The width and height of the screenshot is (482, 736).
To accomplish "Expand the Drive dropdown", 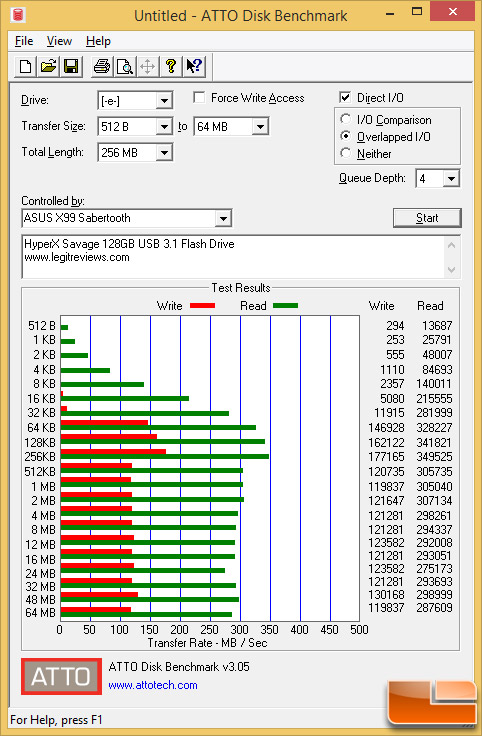I will click(x=164, y=101).
